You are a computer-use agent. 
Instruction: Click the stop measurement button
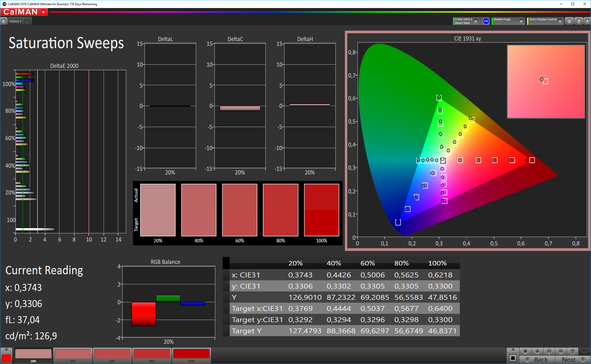coord(525,351)
